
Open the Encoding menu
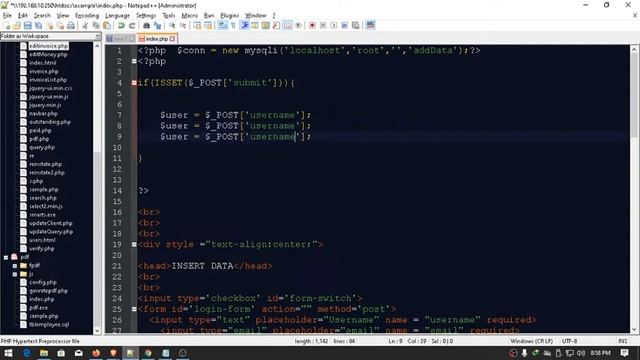tap(87, 16)
